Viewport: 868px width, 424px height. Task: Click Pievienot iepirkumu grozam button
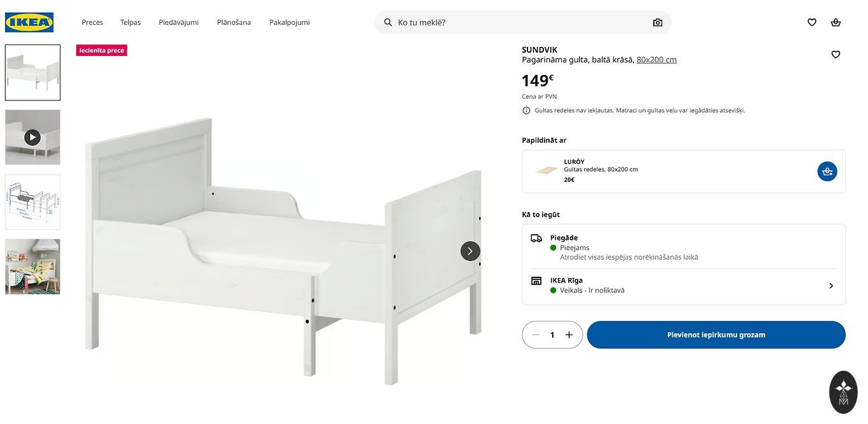pos(715,335)
